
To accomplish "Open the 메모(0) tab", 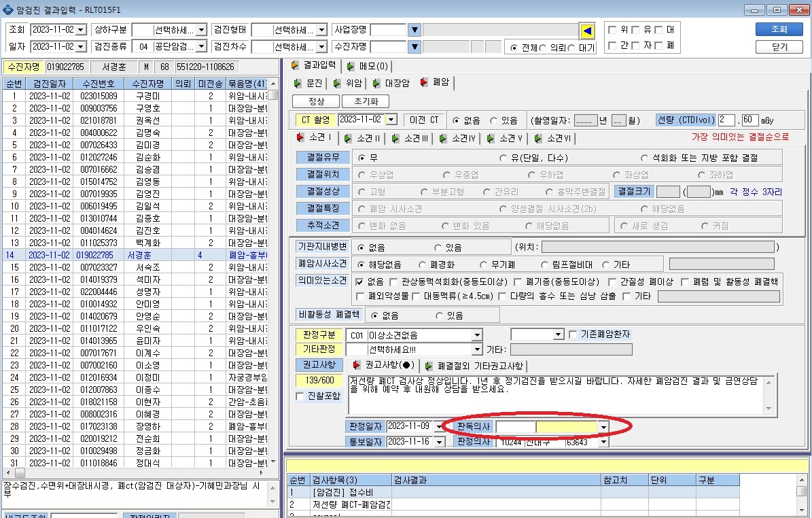I will point(368,67).
